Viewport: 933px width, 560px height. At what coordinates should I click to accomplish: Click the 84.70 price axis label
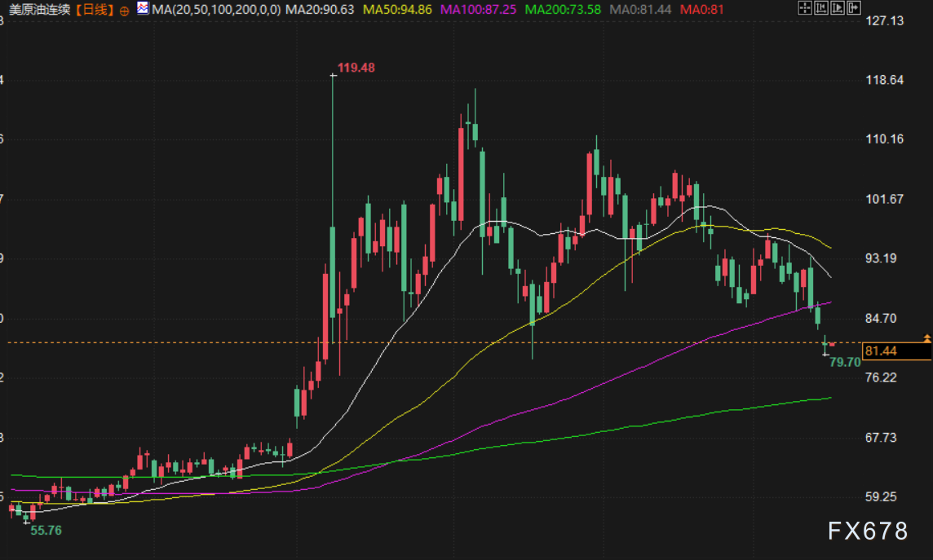pyautogui.click(x=882, y=318)
